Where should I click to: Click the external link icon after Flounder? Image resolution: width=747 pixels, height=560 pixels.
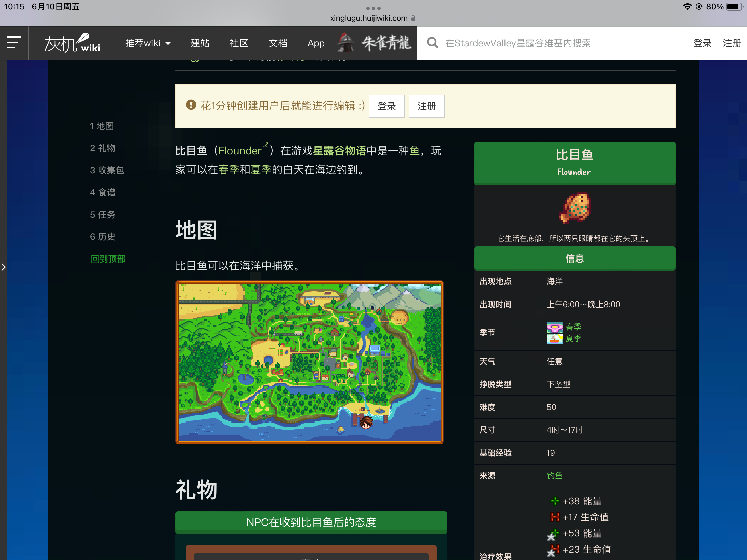(265, 145)
